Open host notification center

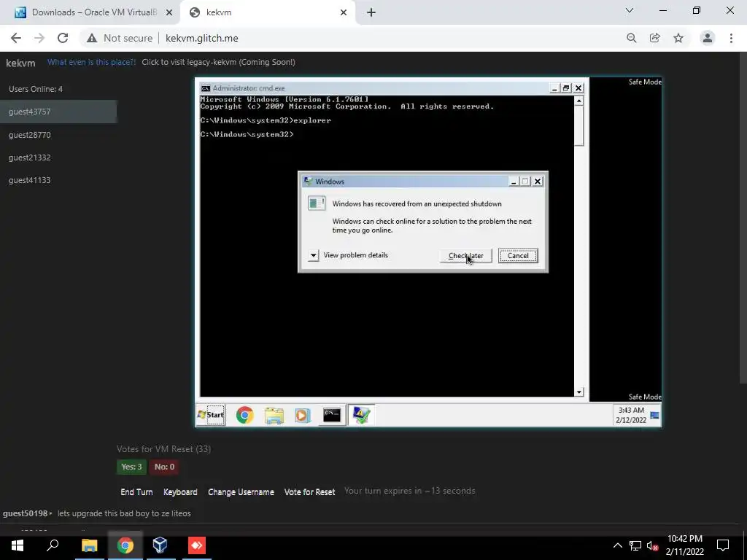click(x=723, y=545)
